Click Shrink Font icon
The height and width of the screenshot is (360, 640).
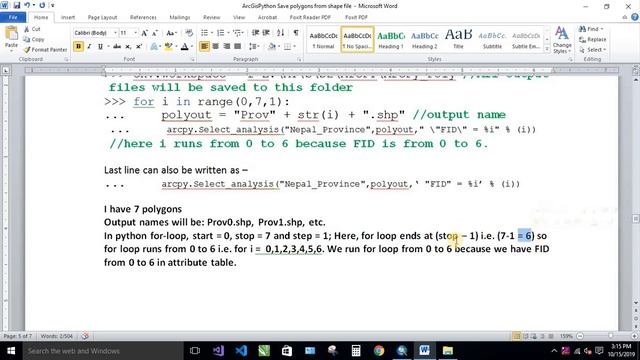155,33
